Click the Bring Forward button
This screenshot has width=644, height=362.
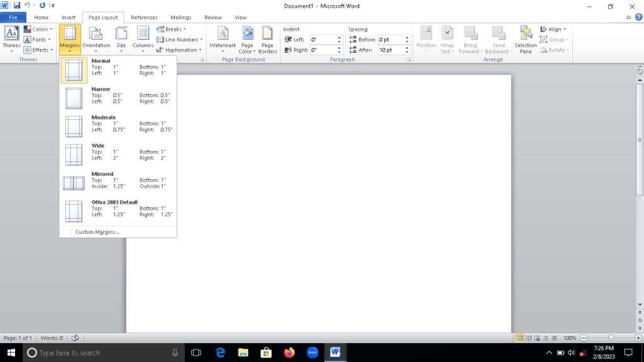click(x=470, y=39)
